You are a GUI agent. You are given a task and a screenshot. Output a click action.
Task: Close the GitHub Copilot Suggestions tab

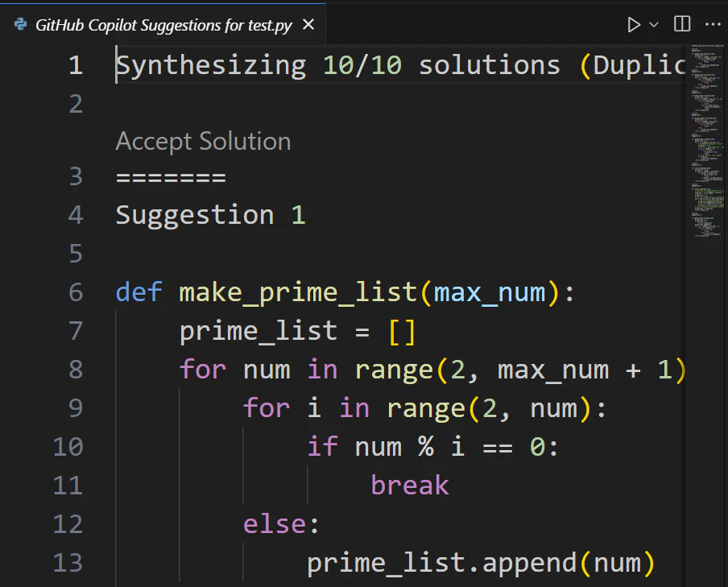pos(308,24)
